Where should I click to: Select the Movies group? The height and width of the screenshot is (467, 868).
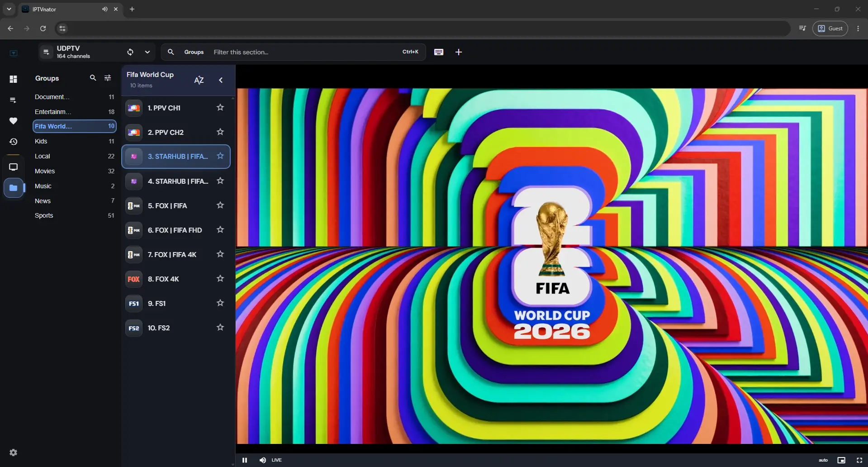tap(75, 171)
